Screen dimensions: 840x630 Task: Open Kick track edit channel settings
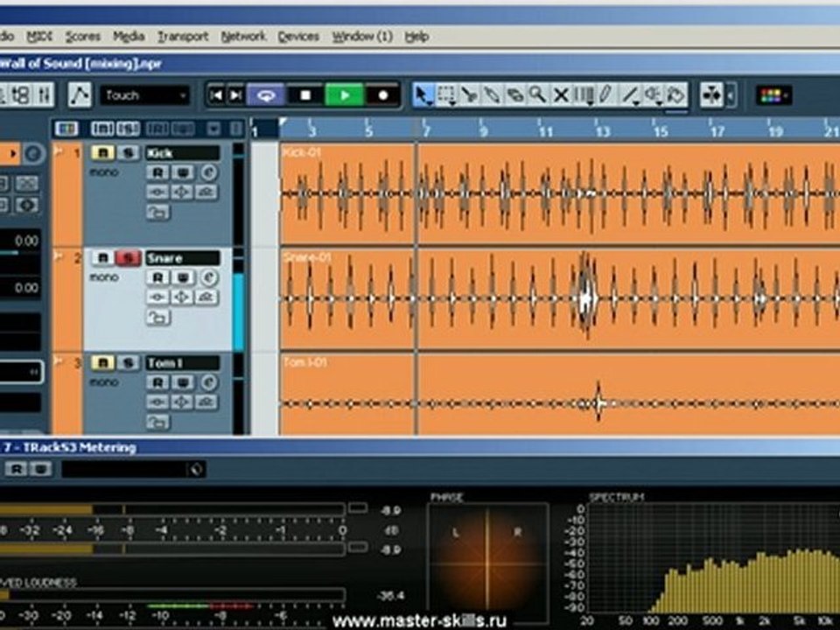[209, 172]
